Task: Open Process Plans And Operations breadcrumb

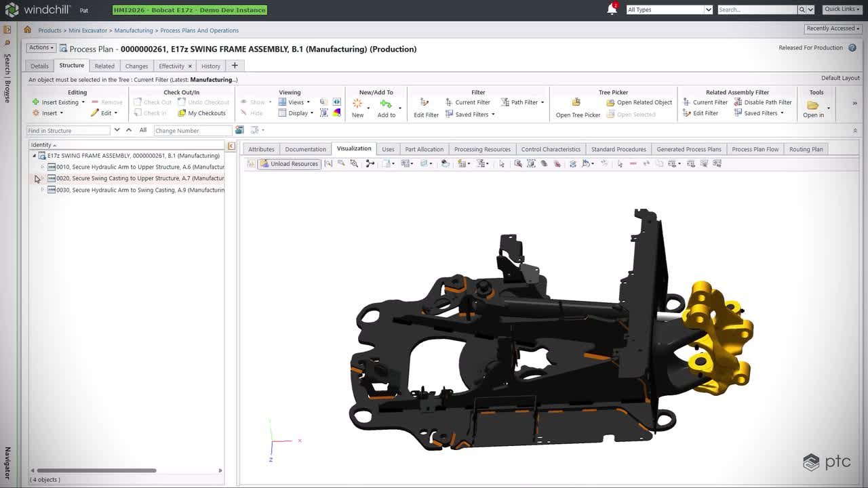Action: click(199, 30)
